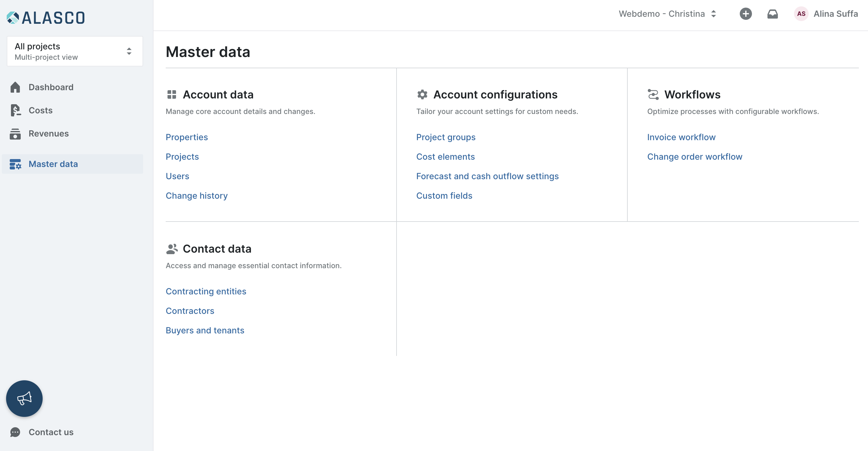Viewport: 868px width, 451px height.
Task: Open Custom fields
Action: 444,196
